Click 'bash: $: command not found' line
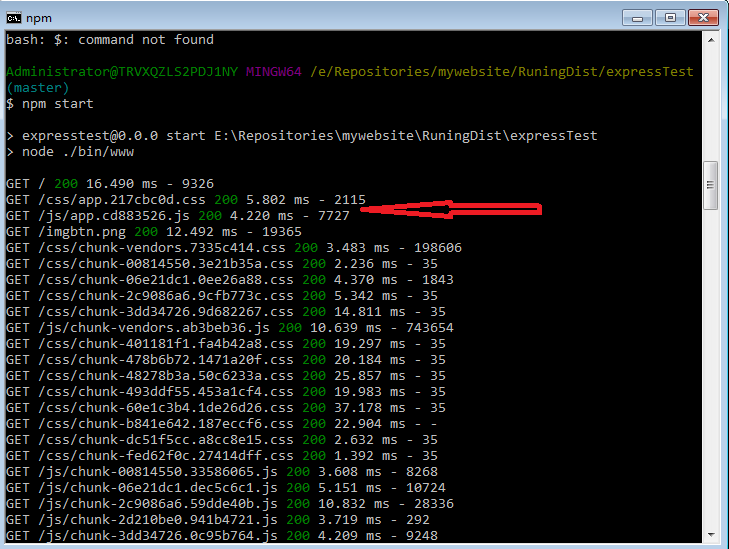The height and width of the screenshot is (549, 729). coord(110,40)
